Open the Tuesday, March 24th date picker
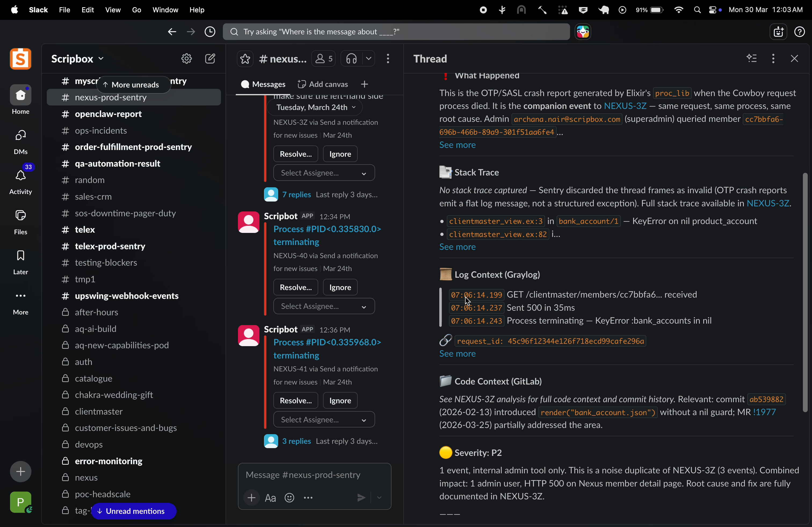This screenshot has height=527, width=812. (x=315, y=107)
